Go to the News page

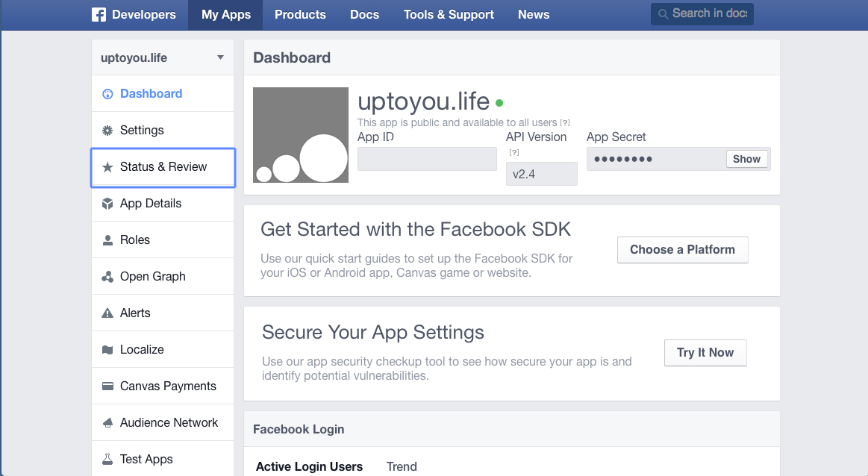(x=534, y=15)
